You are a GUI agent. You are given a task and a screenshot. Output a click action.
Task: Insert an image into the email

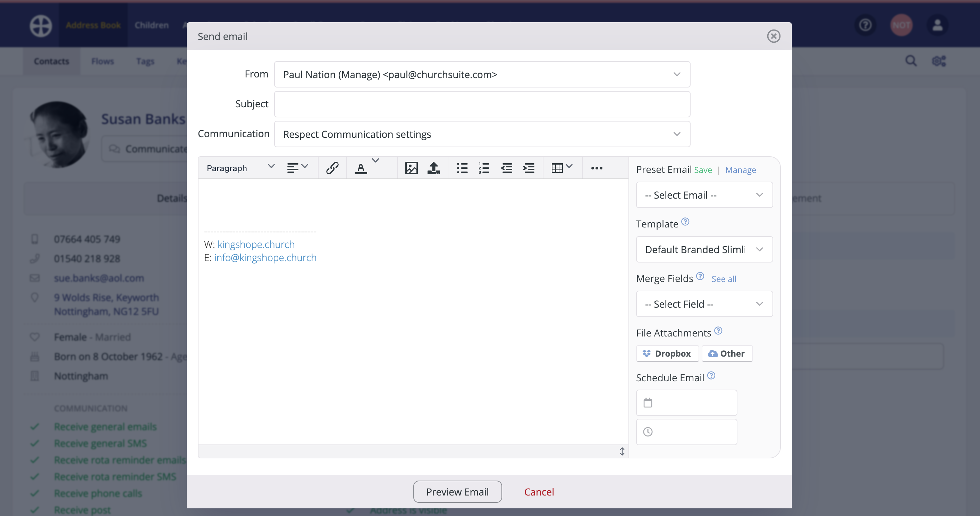coord(411,167)
